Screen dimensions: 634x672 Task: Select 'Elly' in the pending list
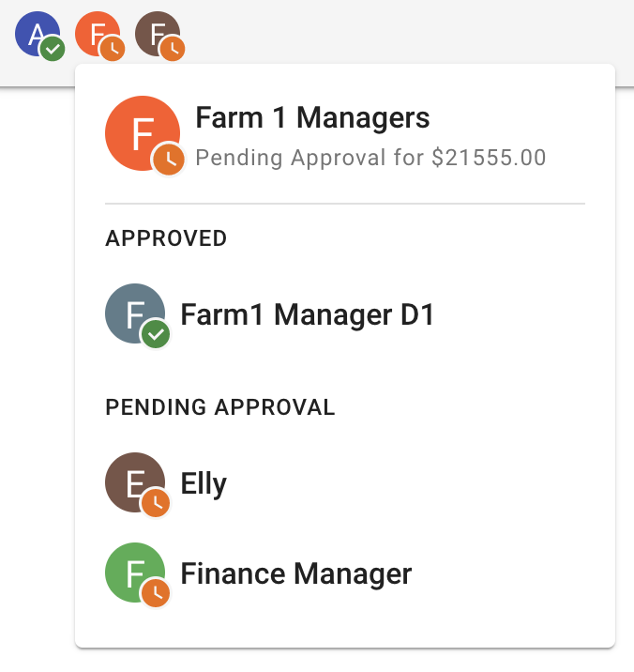coord(204,484)
